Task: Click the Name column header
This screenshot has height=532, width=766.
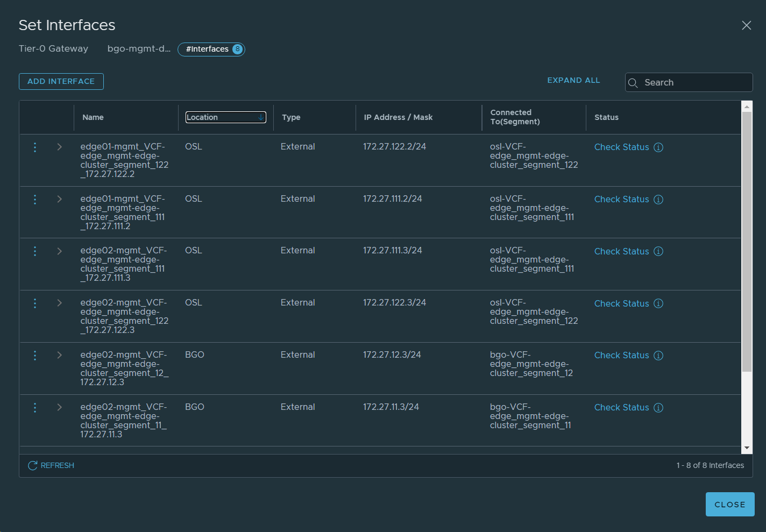Action: click(93, 117)
